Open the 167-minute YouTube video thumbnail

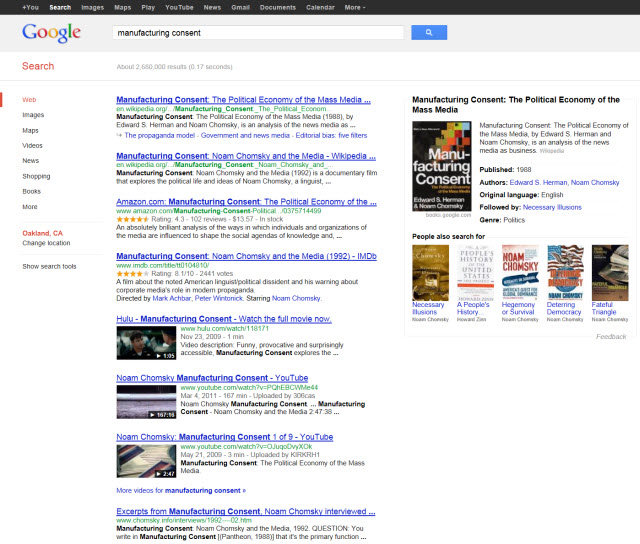click(x=146, y=402)
